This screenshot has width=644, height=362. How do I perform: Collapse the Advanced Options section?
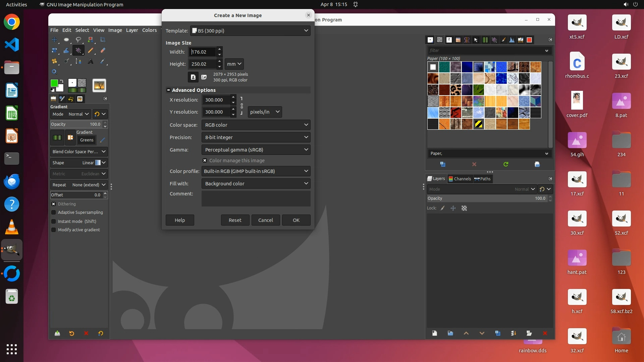click(168, 90)
